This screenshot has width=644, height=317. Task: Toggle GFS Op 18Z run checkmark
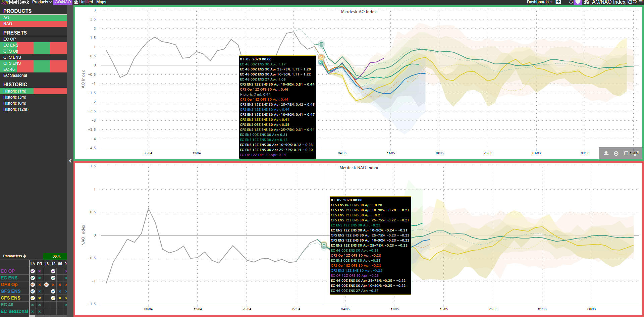click(46, 284)
